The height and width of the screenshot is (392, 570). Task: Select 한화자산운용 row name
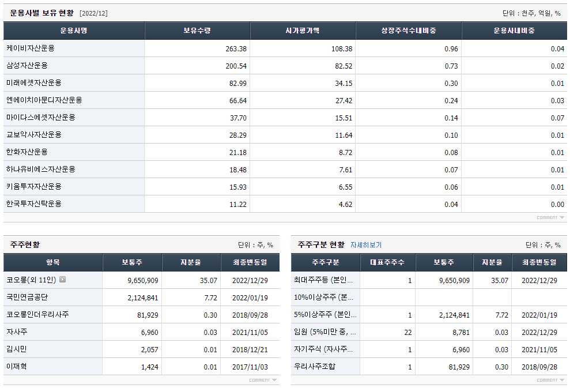click(27, 152)
